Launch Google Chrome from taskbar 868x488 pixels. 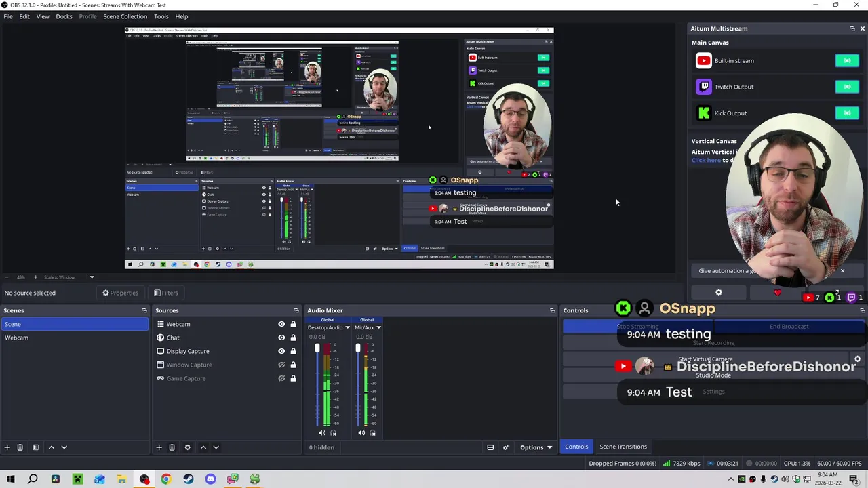coord(166,479)
